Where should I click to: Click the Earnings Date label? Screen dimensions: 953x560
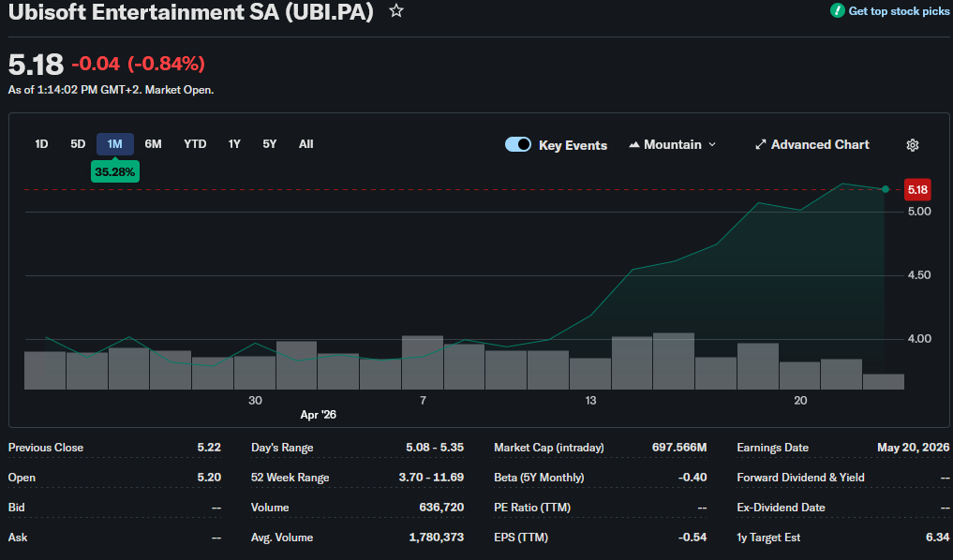tap(772, 448)
